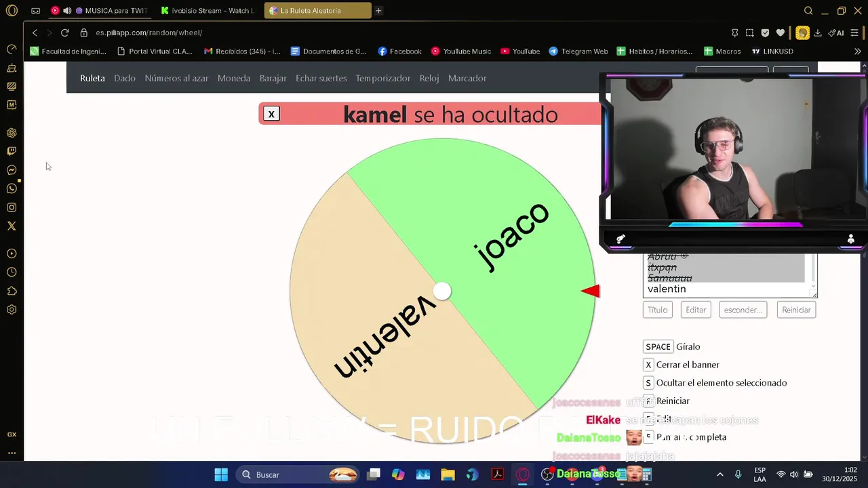The image size is (868, 488).
Task: Open the Telegram Web bookmark
Action: tap(578, 51)
